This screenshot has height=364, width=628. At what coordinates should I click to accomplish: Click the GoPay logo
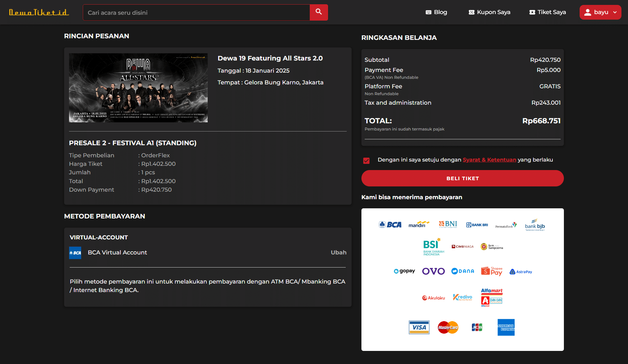pos(404,271)
